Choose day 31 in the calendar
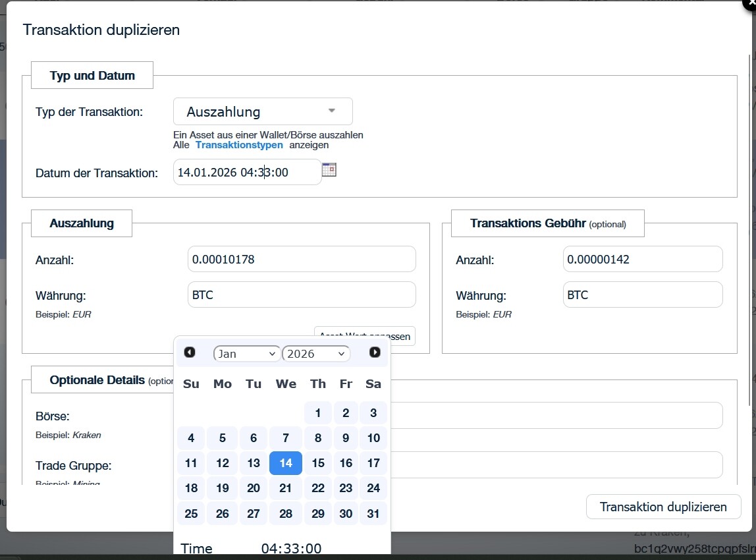Screen dimensions: 756x560 (x=373, y=513)
